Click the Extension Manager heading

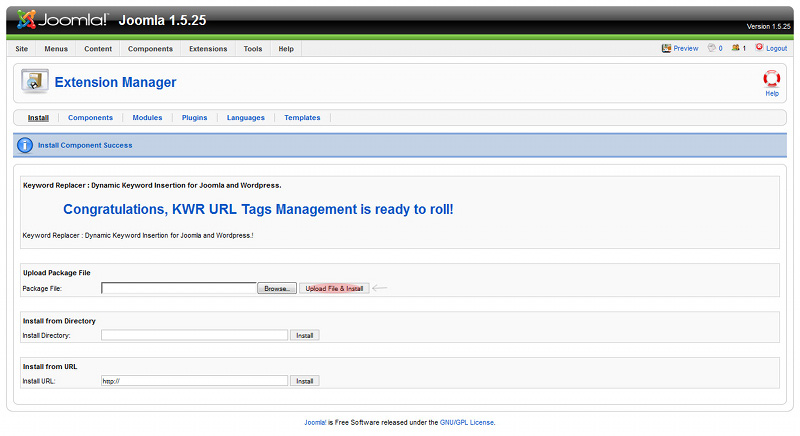[115, 82]
